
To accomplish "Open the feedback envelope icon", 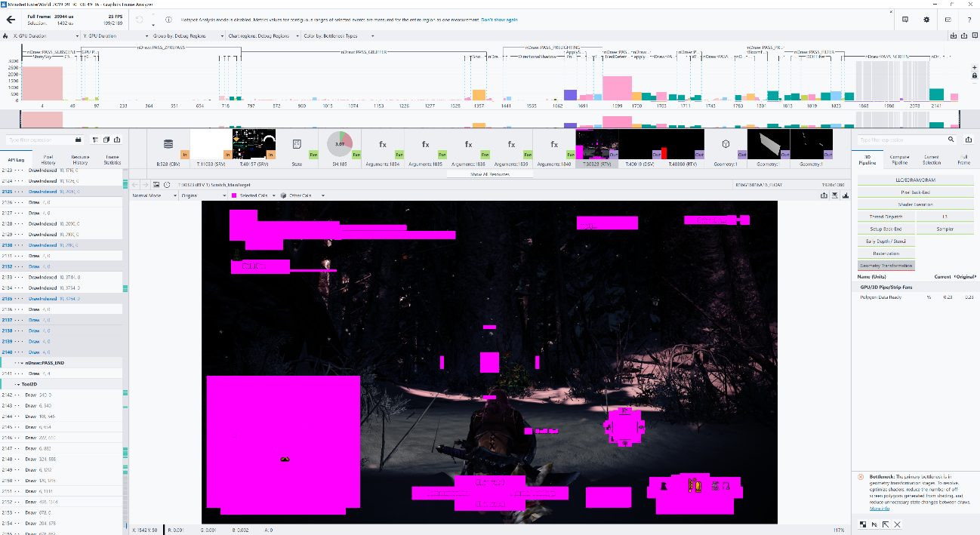I will 948,19.
